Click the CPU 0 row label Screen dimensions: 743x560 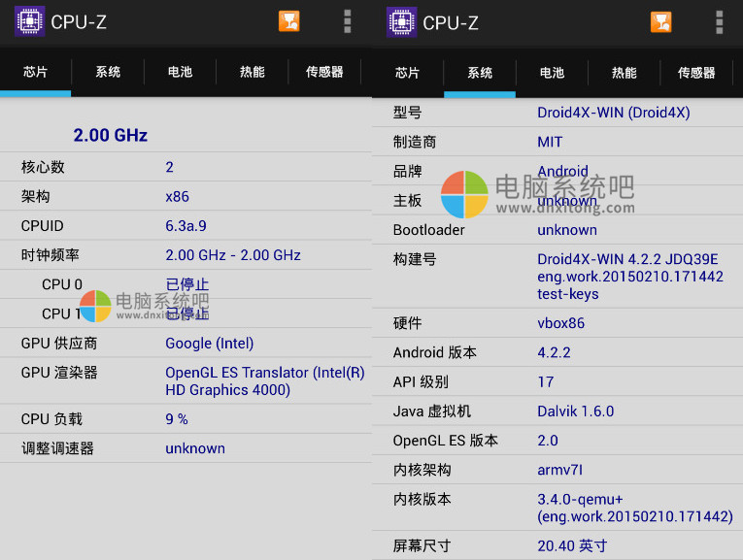(x=62, y=284)
